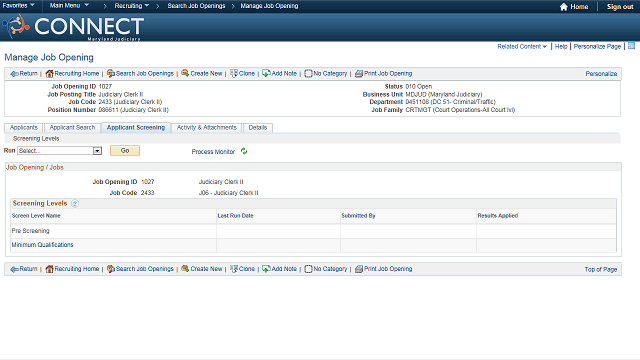
Task: Expand the Related Content dropdown
Action: 522,47
